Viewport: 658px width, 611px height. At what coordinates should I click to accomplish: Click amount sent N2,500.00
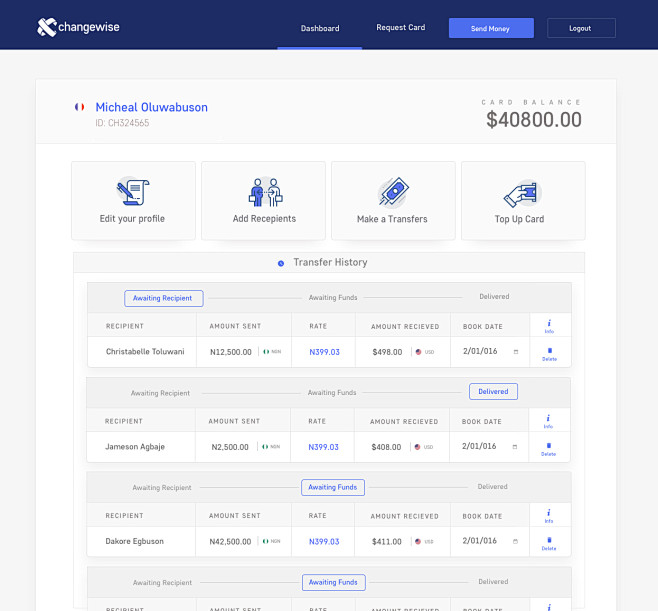pyautogui.click(x=230, y=447)
